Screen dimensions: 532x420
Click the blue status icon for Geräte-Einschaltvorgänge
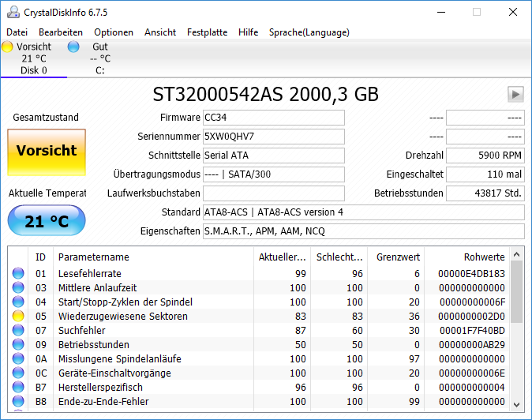click(x=18, y=373)
